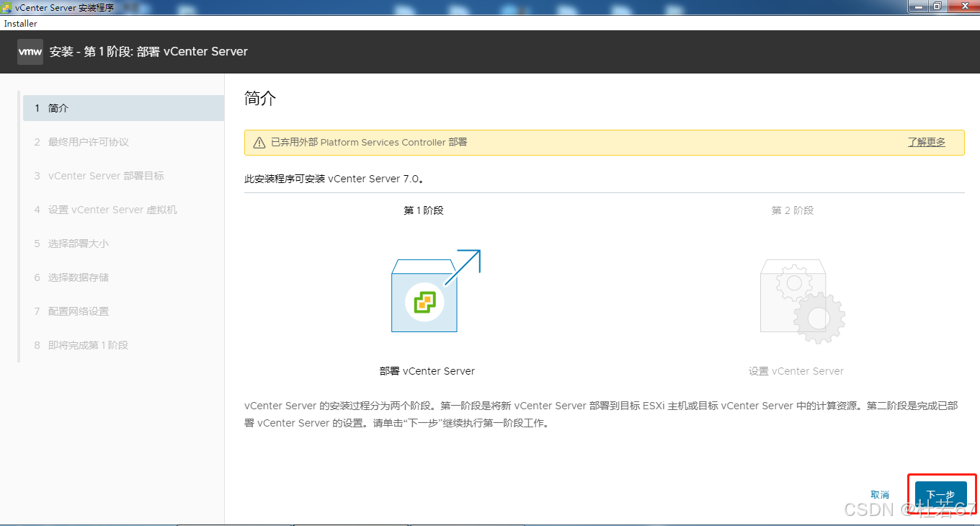The width and height of the screenshot is (980, 526).
Task: Click the 已弃用外部 Platform Services Controller 部署 message
Action: [x=369, y=142]
